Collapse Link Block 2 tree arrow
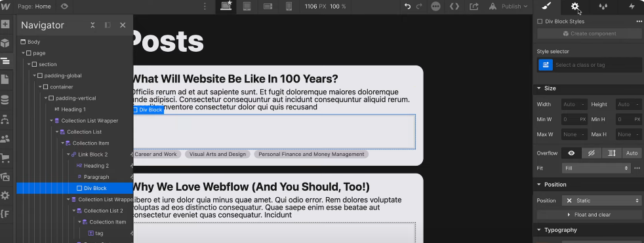Viewport: 644px width, 243px height. click(x=69, y=155)
